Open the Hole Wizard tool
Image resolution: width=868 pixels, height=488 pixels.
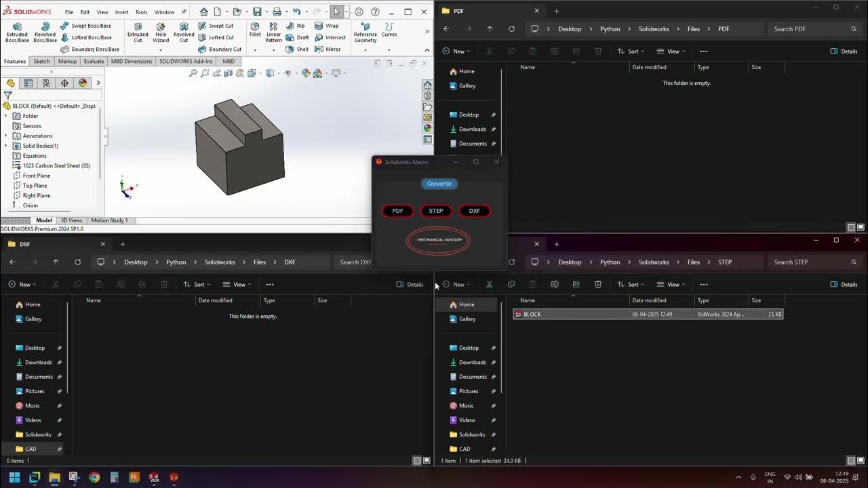(x=161, y=33)
